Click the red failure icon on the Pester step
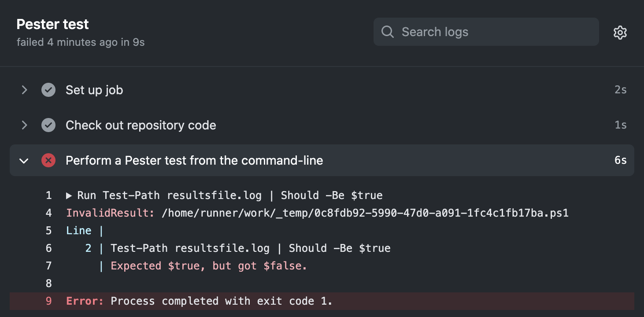The width and height of the screenshot is (644, 317). [x=48, y=160]
